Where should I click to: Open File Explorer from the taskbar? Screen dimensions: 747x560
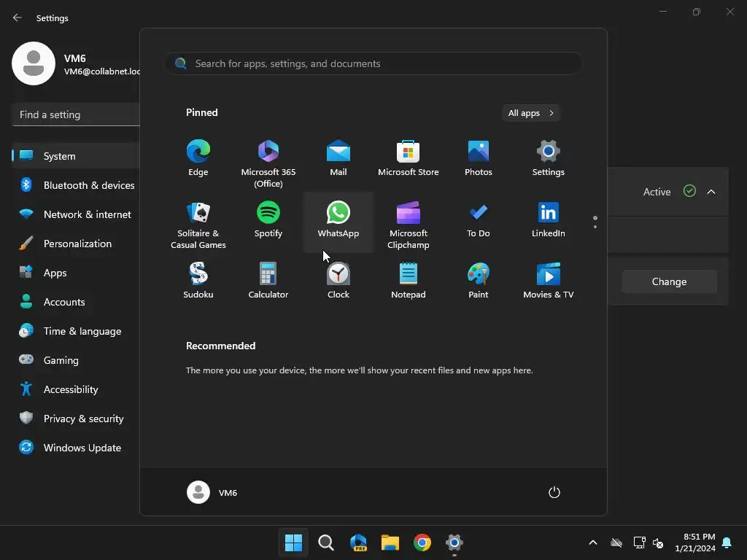(390, 542)
